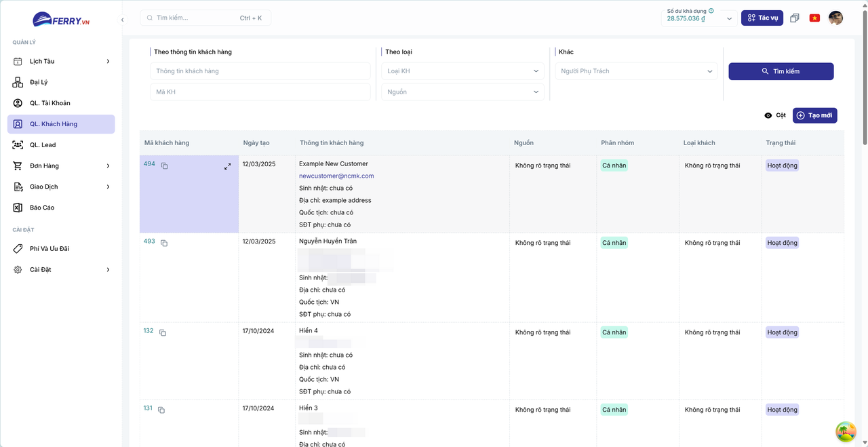The height and width of the screenshot is (447, 868).
Task: Click the Vietnamese flag language icon
Action: pos(814,18)
